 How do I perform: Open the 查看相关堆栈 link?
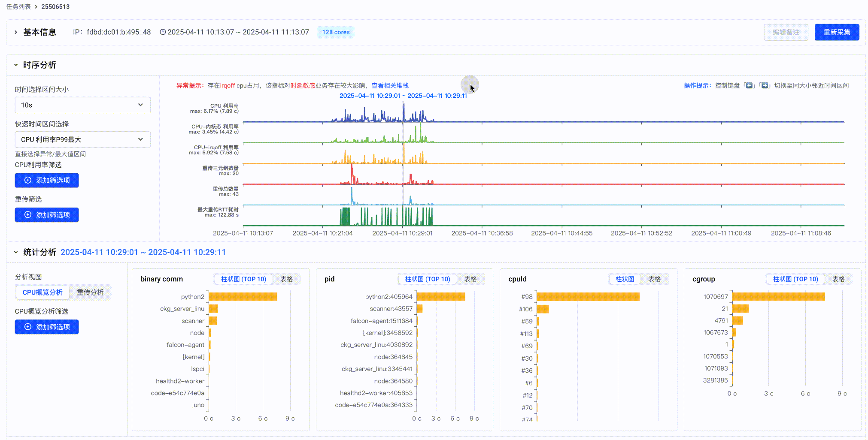click(390, 86)
